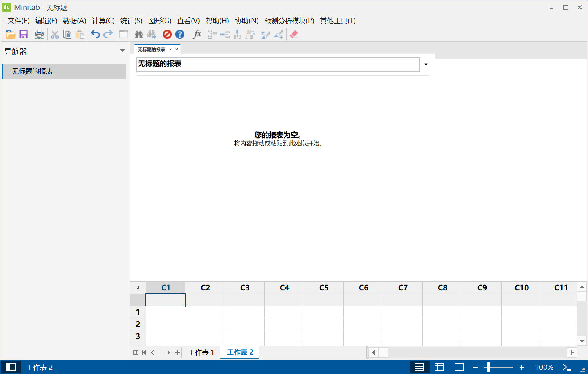Click the zoom slider in status bar
Screen dimensions: 588x374
pyautogui.click(x=498, y=367)
